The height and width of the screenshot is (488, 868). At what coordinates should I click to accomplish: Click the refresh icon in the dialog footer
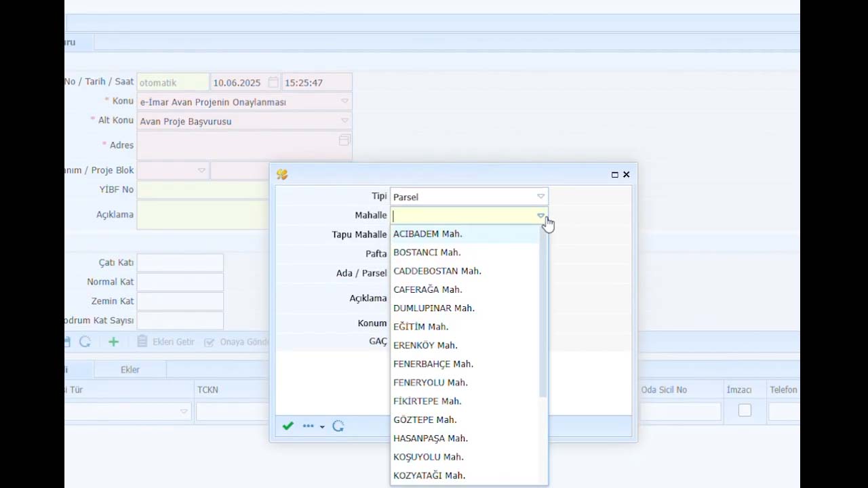click(338, 426)
